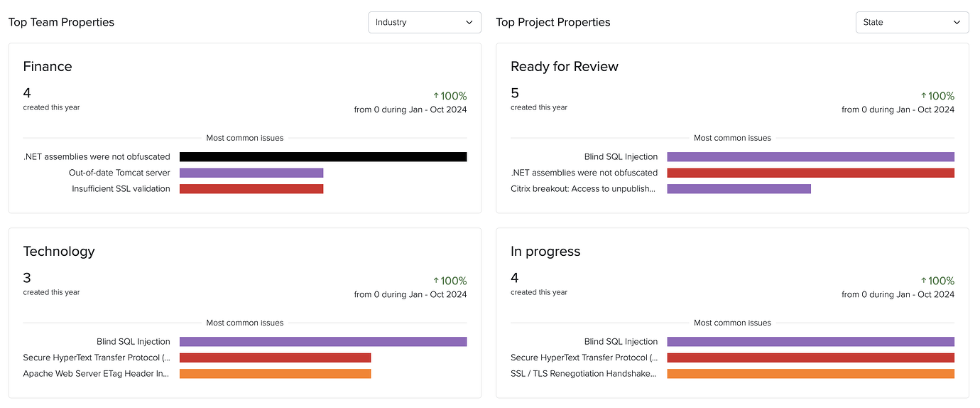Viewport: 980px width, 408px height.
Task: Select the red Insufficient SSL validation bar
Action: 251,189
